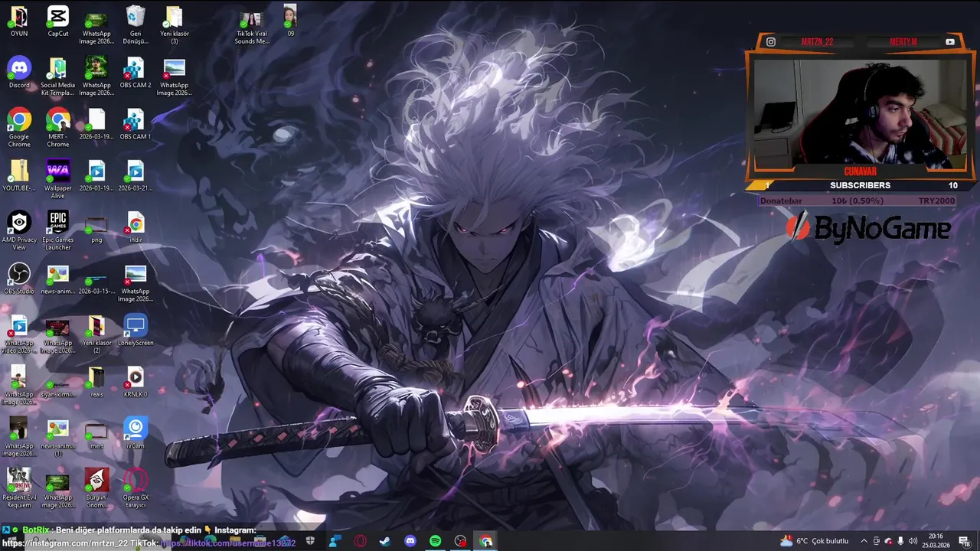Launch OBS Studio desktop shortcut
980x551 pixels.
coord(19,279)
